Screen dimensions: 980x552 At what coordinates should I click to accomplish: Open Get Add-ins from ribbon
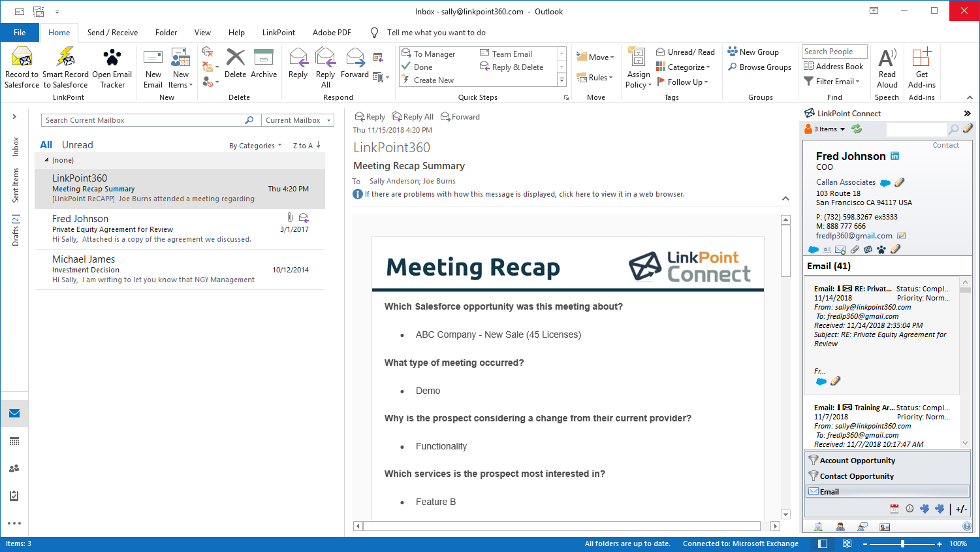pos(921,58)
